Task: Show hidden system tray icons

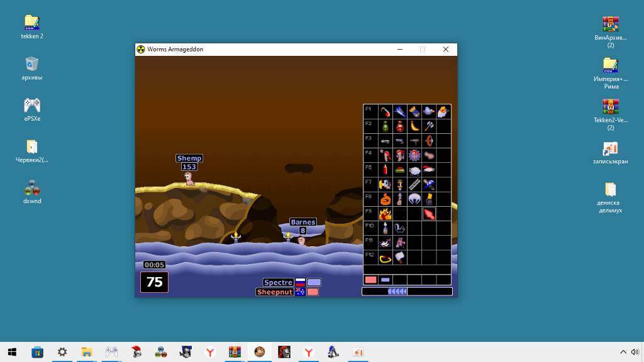Action: [x=623, y=352]
